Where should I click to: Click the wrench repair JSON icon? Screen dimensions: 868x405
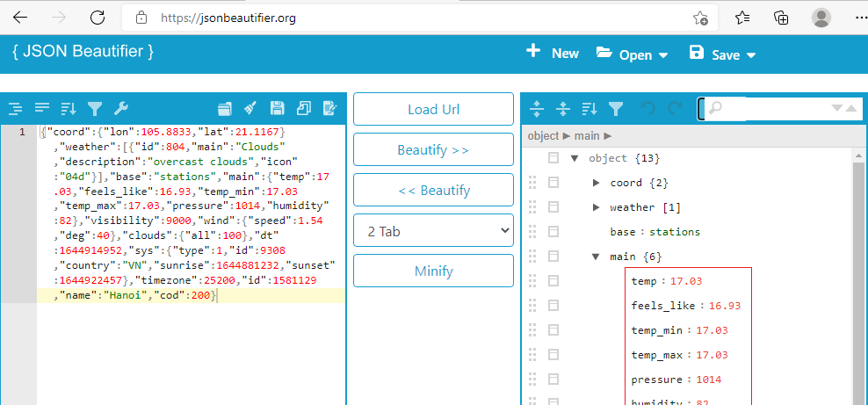tap(121, 109)
